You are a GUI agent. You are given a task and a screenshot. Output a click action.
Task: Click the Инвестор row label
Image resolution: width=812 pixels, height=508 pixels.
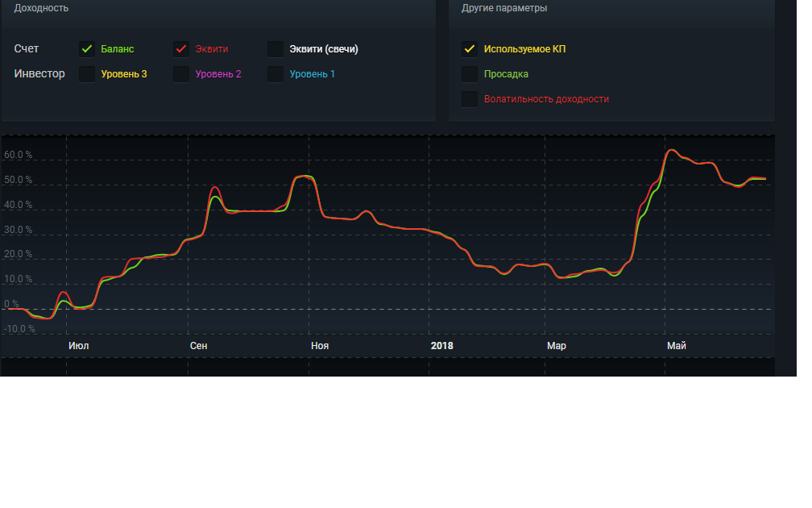[39, 74]
